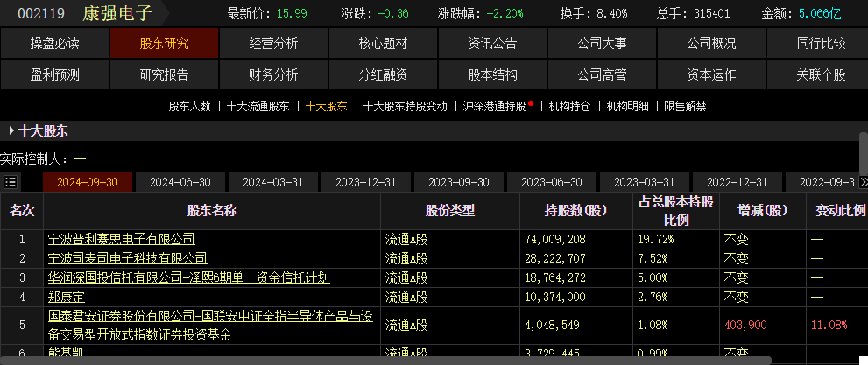Select the 股东研究 tab
This screenshot has height=365, width=868.
pyautogui.click(x=165, y=43)
